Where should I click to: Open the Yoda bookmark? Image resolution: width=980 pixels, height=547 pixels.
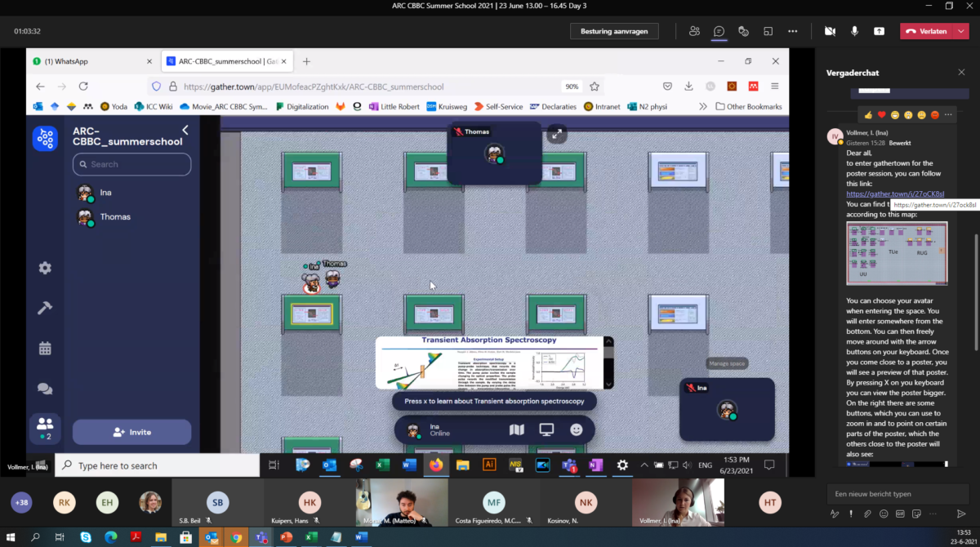(114, 106)
